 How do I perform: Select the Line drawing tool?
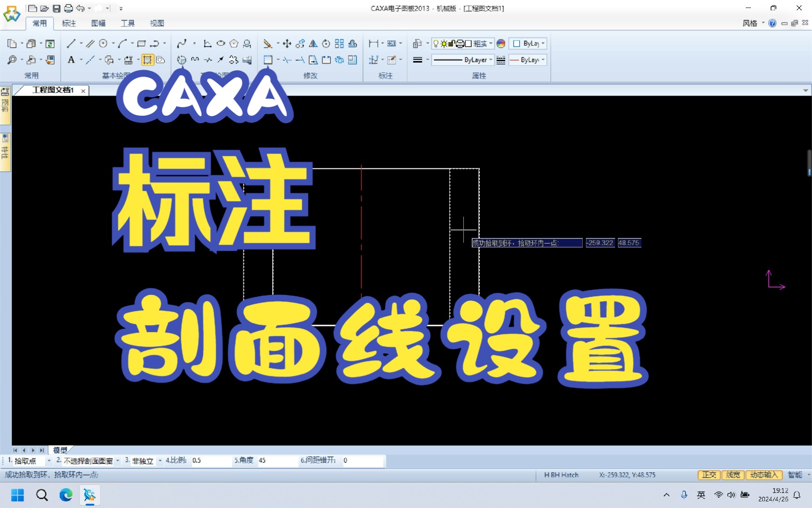[71, 44]
